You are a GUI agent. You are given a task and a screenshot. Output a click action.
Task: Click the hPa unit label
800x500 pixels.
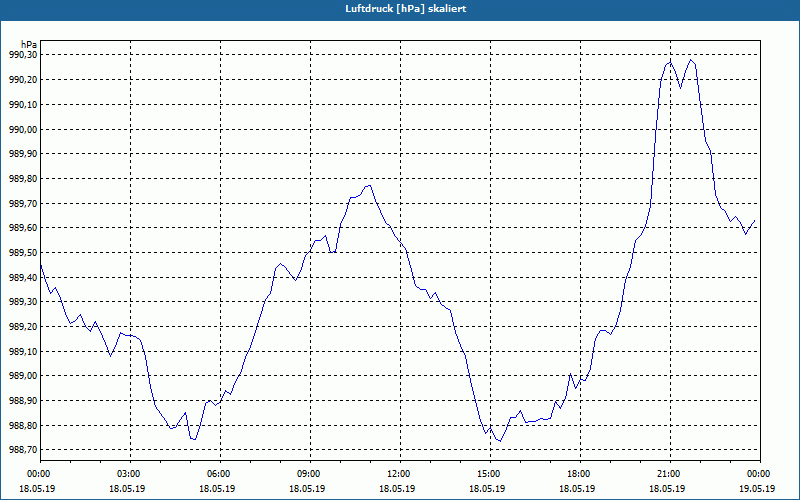[29, 44]
